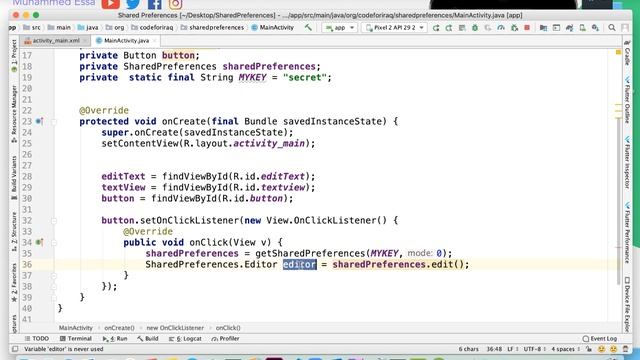Open Project Structure from the toolbar folder icon
The image size is (640, 360).
point(543,28)
